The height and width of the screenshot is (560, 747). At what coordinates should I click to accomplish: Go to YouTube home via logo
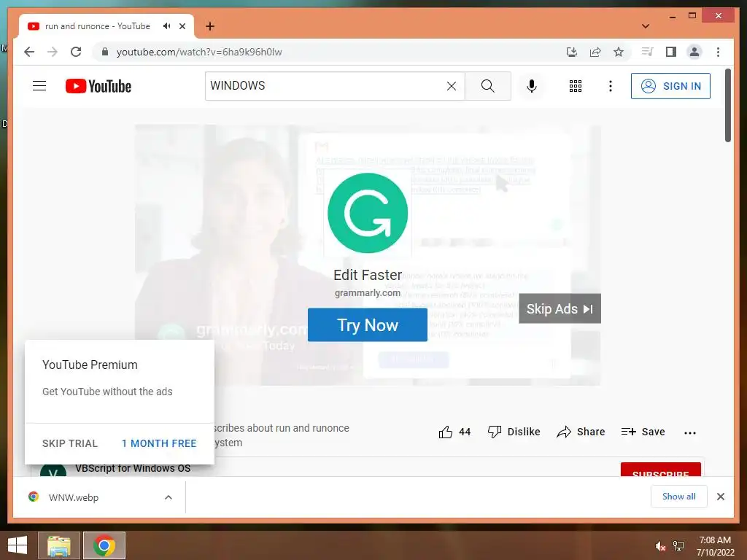[98, 86]
